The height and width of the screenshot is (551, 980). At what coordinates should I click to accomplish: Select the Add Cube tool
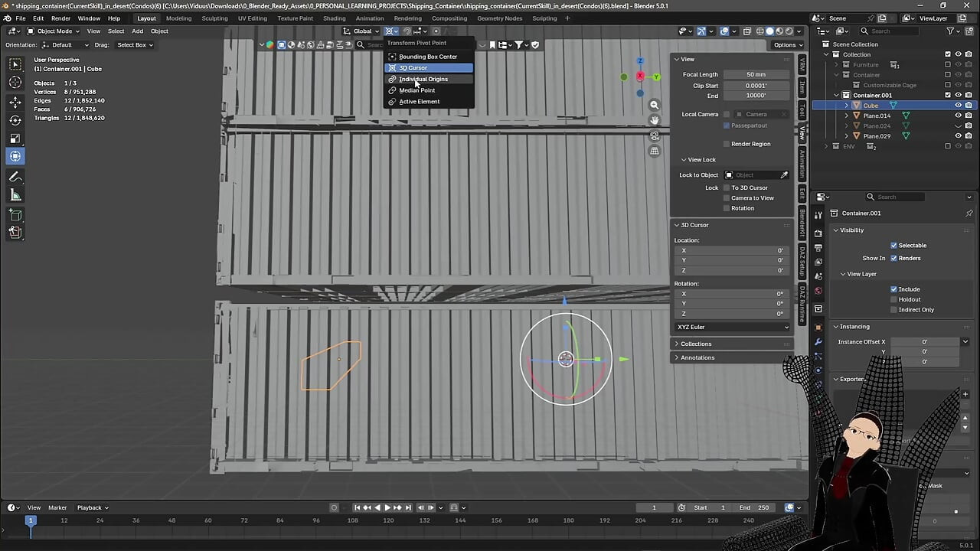pyautogui.click(x=15, y=215)
